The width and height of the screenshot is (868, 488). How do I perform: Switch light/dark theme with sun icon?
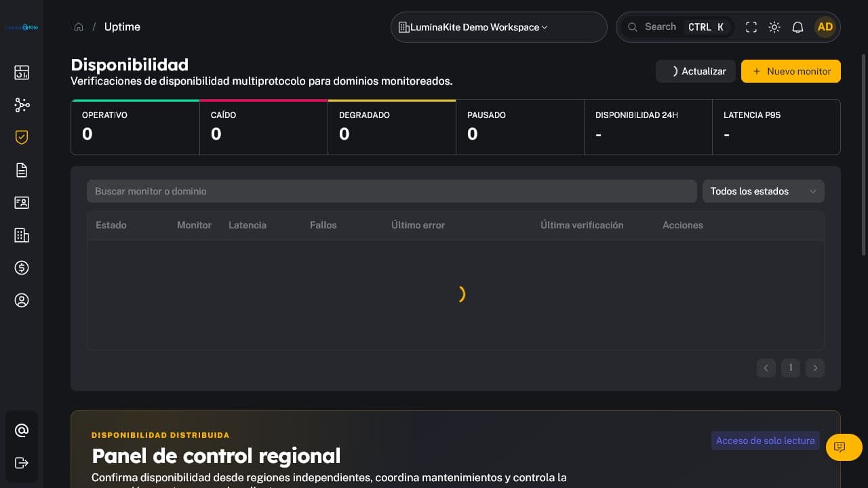774,27
